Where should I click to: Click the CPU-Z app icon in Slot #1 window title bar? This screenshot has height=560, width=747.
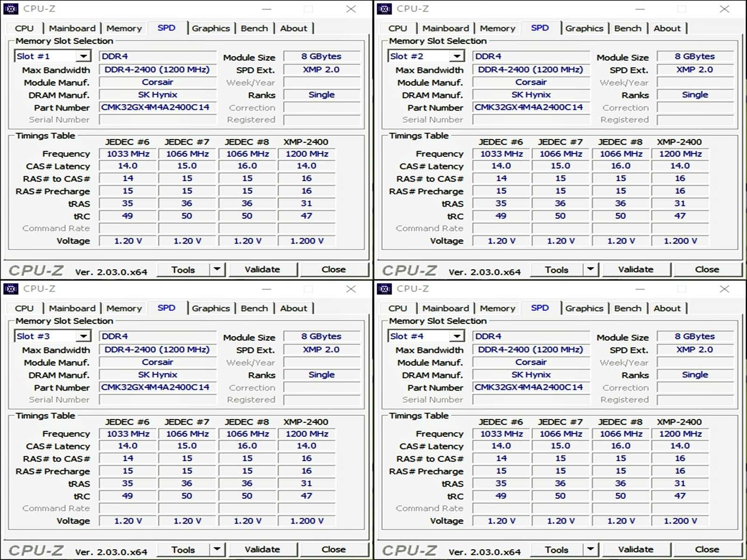coord(11,9)
